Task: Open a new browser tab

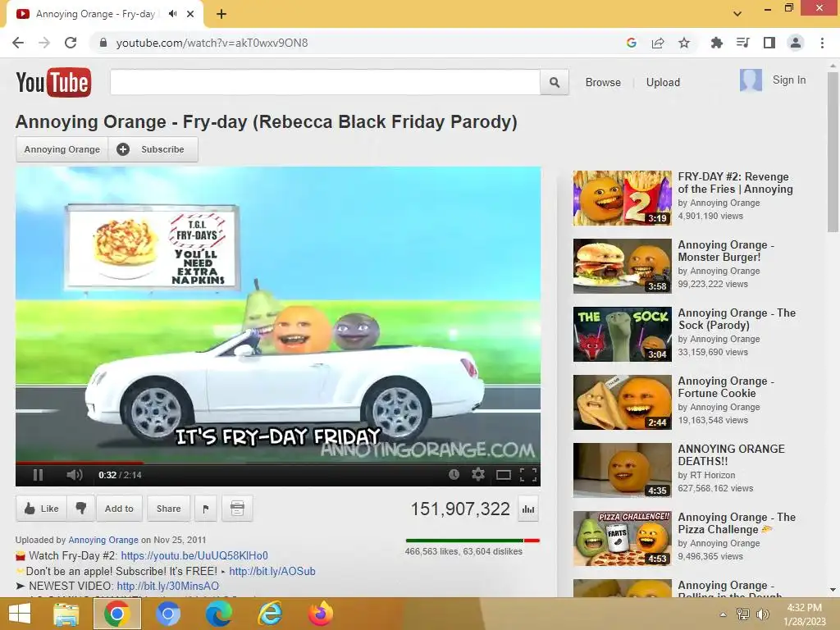Action: (x=221, y=14)
